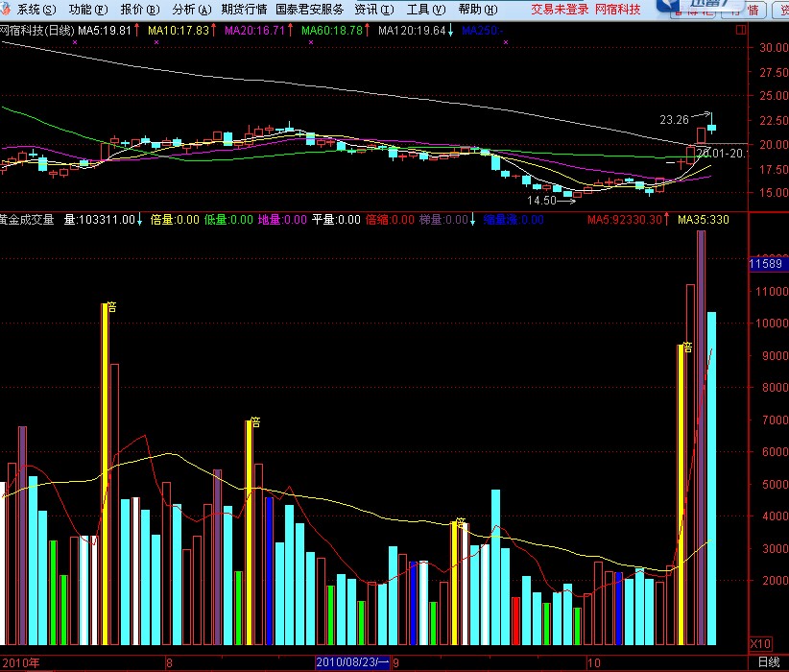789x672 pixels.
Task: Click the red MA5:92330.30 volume average label
Action: [625, 220]
